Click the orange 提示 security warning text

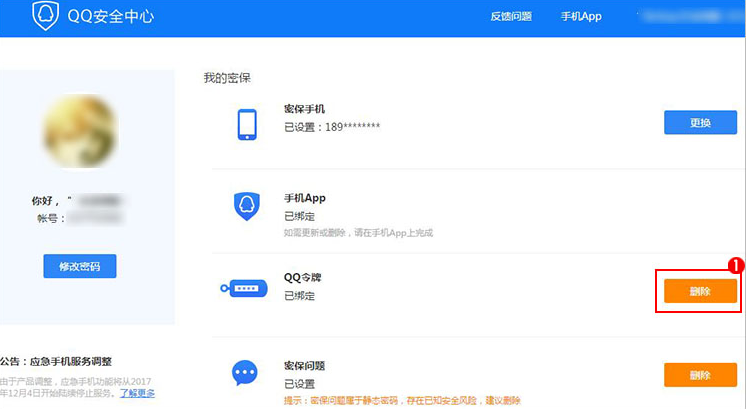pyautogui.click(x=402, y=400)
